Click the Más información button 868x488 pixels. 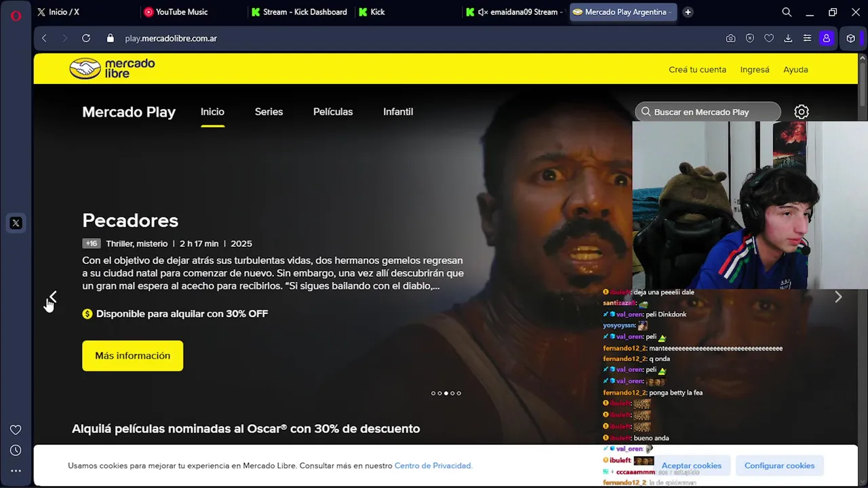tap(133, 356)
